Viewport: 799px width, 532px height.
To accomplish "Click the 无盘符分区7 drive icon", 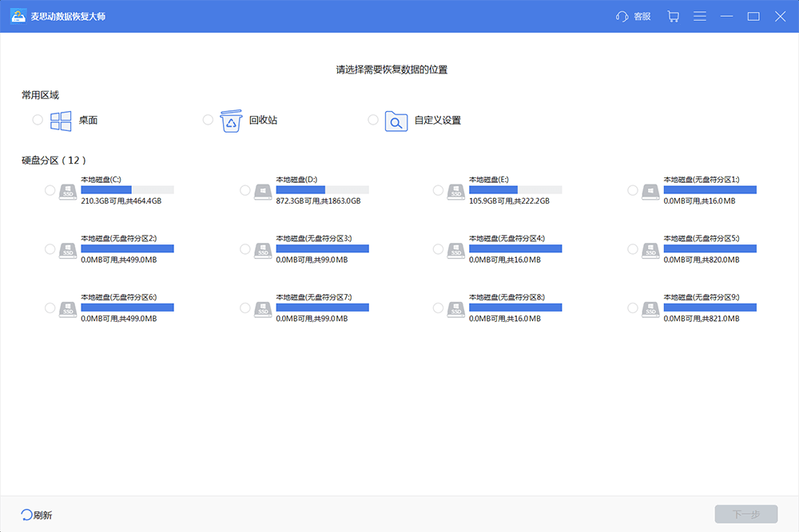I will click(263, 308).
